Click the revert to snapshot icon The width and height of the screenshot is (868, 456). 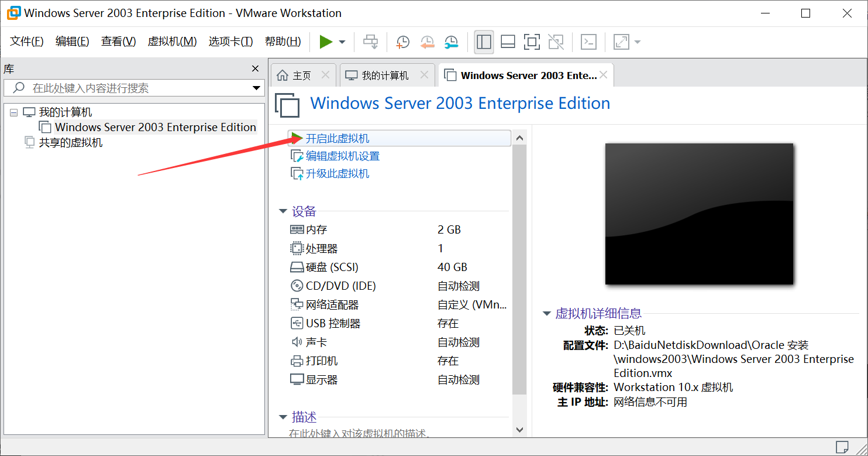427,42
